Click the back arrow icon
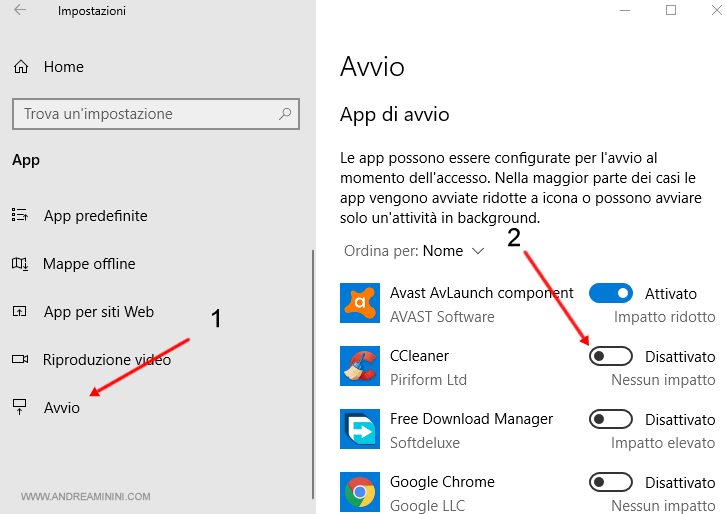Screen dimensions: 726x514 coord(20,10)
